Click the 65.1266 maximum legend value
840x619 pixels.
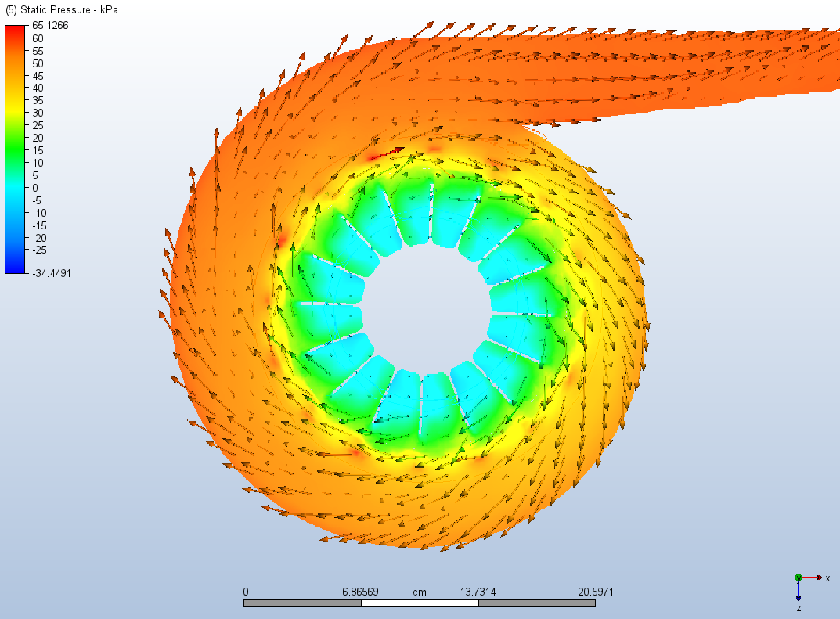[50, 25]
